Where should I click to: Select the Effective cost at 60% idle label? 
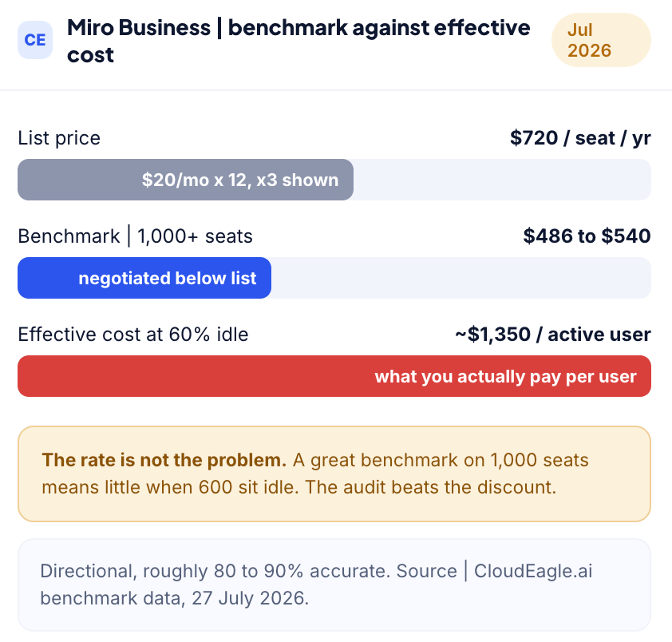tap(133, 335)
